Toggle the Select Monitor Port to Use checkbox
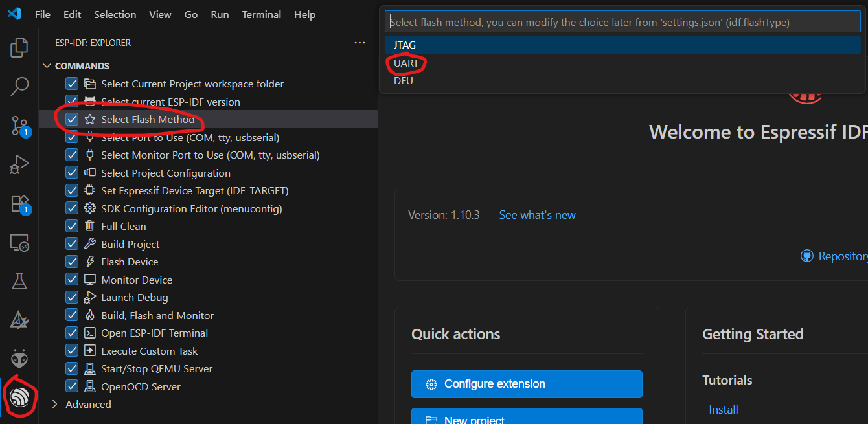The height and width of the screenshot is (424, 868). click(x=72, y=155)
